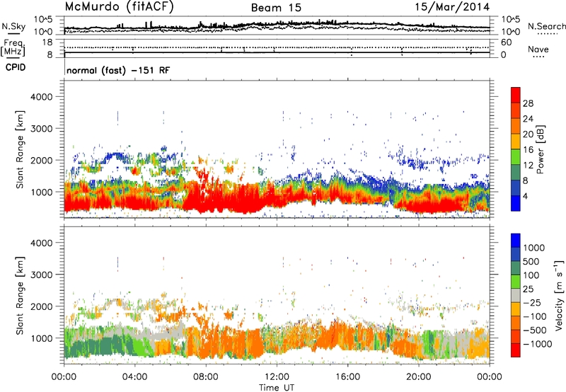Viewport: 566px width, 392px height.
Task: Click the "N.Sky" legend label
Action: point(13,26)
